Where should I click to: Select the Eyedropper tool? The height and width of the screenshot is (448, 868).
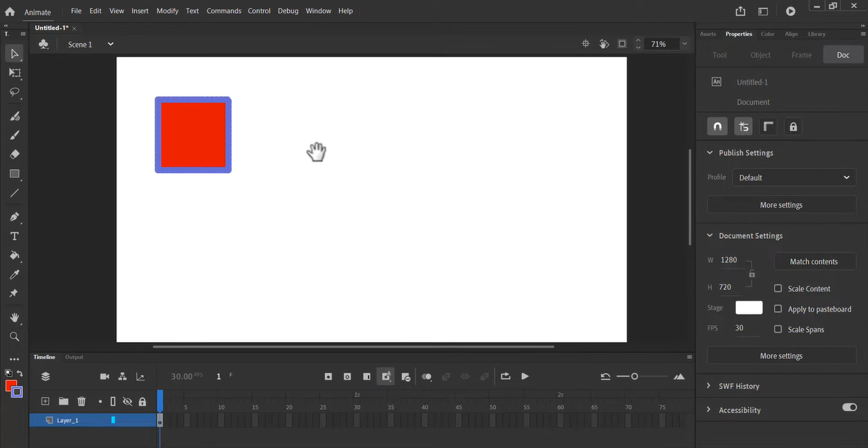pyautogui.click(x=14, y=274)
